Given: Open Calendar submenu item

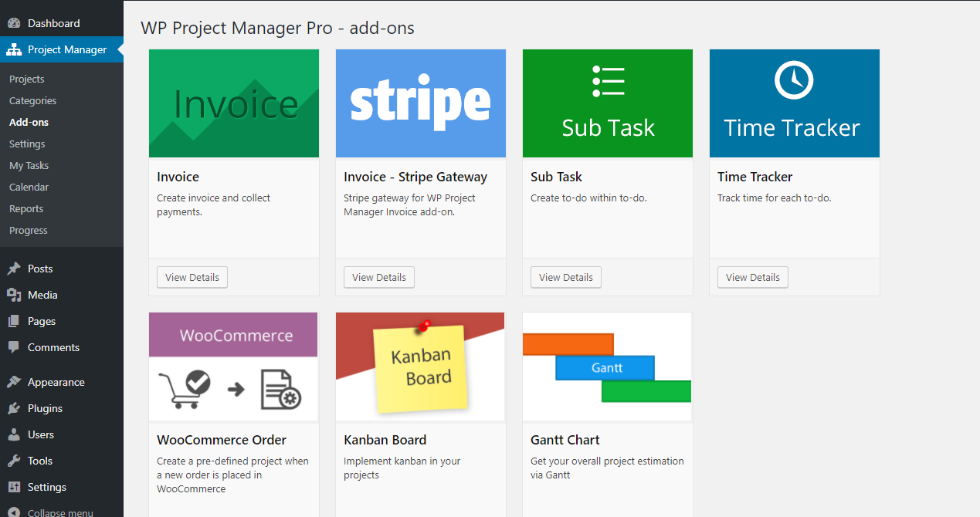Looking at the screenshot, I should coord(29,187).
